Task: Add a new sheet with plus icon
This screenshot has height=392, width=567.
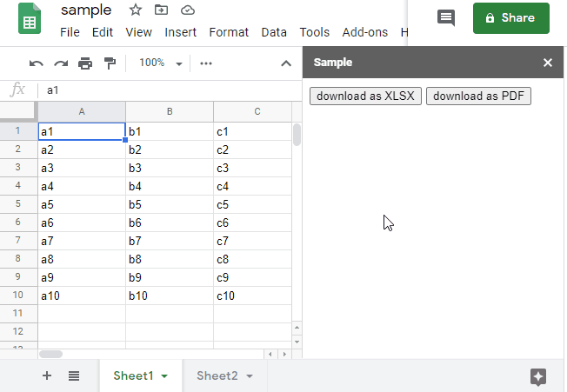Action: [x=47, y=375]
